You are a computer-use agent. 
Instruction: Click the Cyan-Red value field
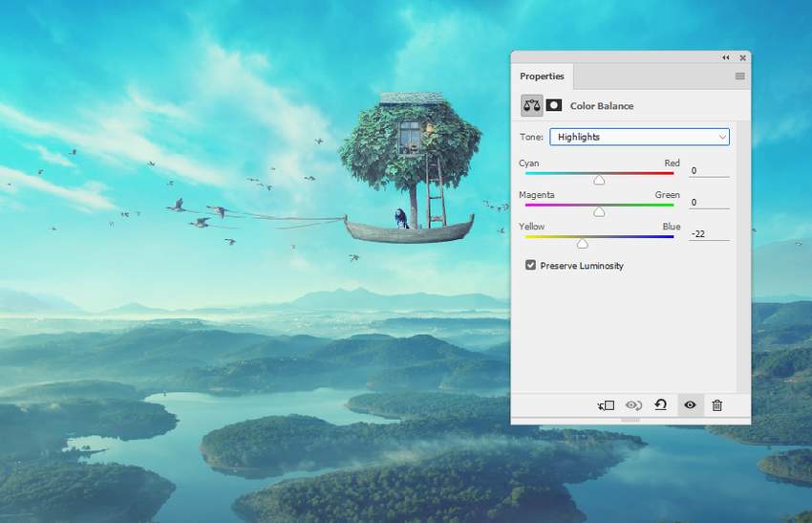pos(709,170)
